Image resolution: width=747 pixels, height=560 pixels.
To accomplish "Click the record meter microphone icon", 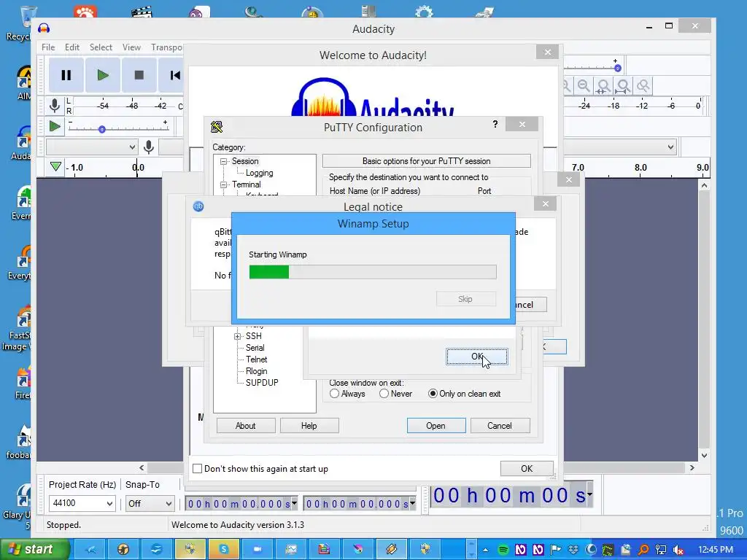I will (55, 105).
